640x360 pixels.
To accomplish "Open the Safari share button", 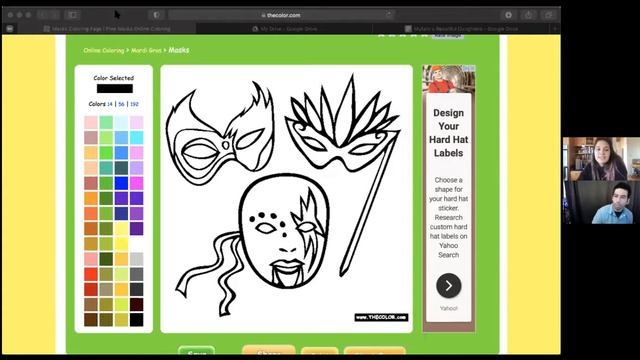I will [528, 15].
